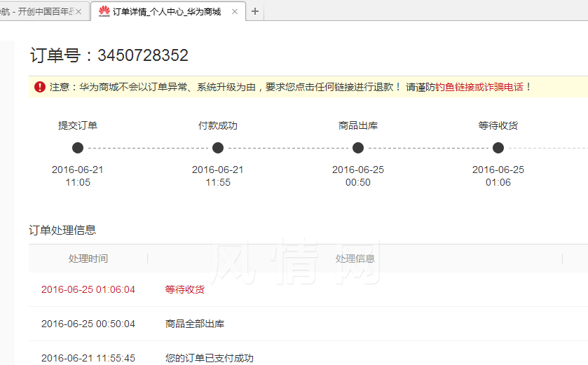Click the 提交订单 step label
588x365 pixels.
click(78, 125)
